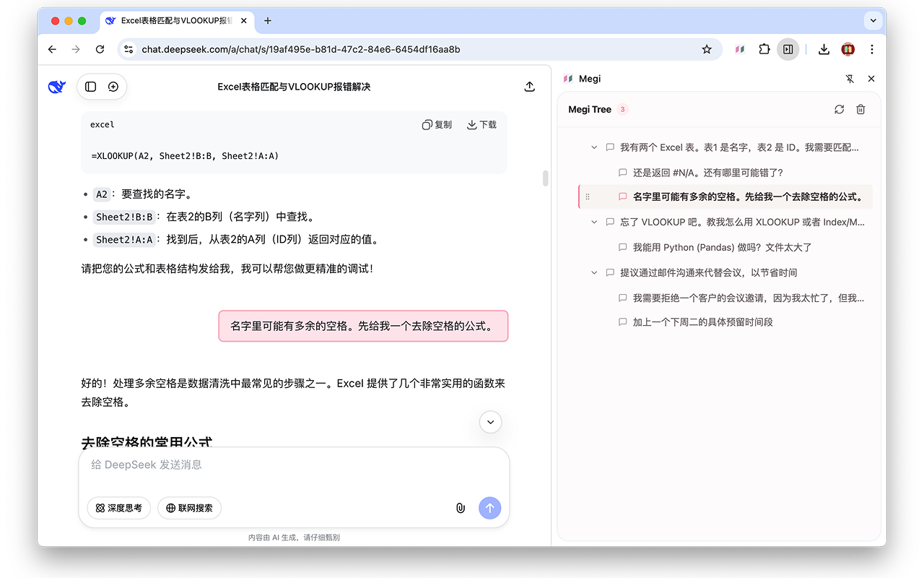Viewport: 924px width, 578px height.
Task: Click the chat scrollbar thumb
Action: tap(545, 178)
